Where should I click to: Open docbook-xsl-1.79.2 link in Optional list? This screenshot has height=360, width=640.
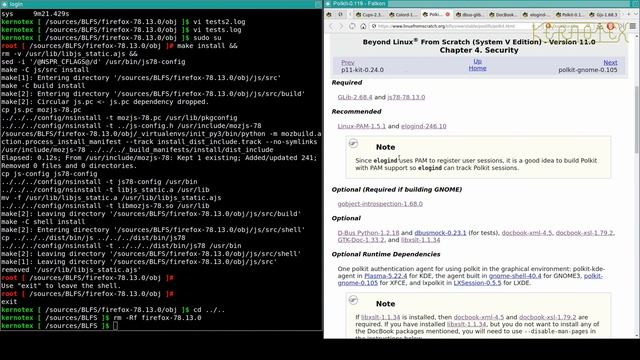tap(584, 233)
